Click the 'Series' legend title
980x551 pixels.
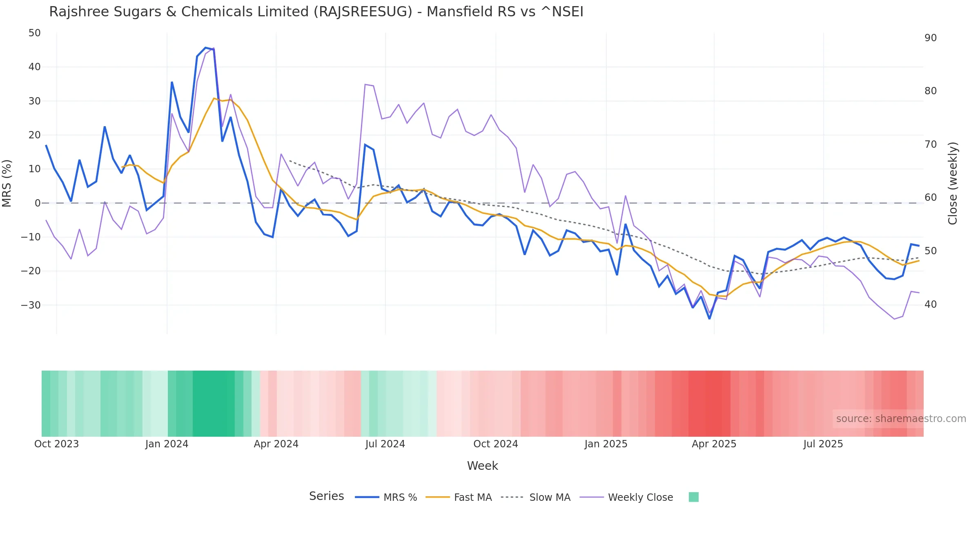click(x=326, y=496)
